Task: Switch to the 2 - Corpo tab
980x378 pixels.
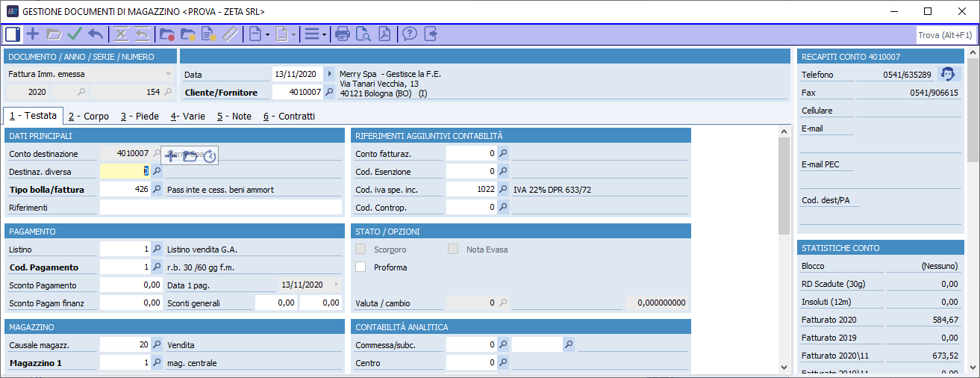Action: coord(88,117)
